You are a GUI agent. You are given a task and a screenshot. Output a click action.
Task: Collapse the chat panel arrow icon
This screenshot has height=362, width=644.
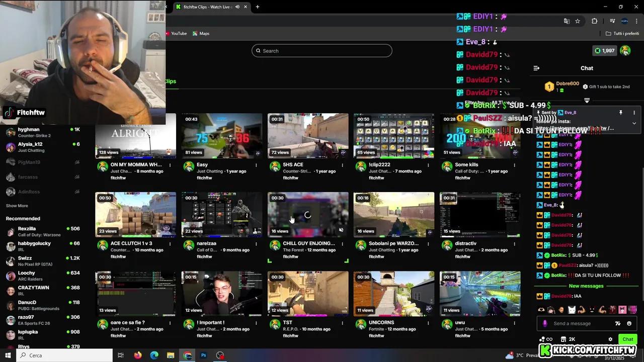pyautogui.click(x=536, y=68)
